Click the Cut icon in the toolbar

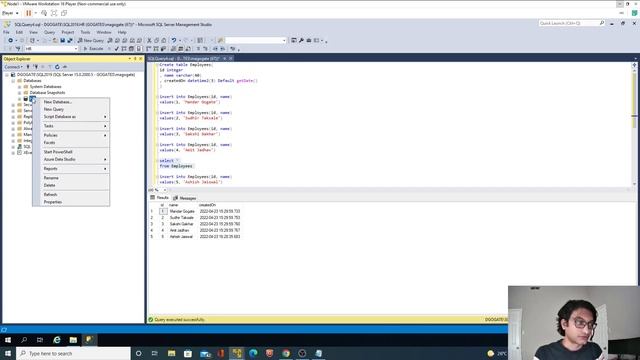[149, 40]
